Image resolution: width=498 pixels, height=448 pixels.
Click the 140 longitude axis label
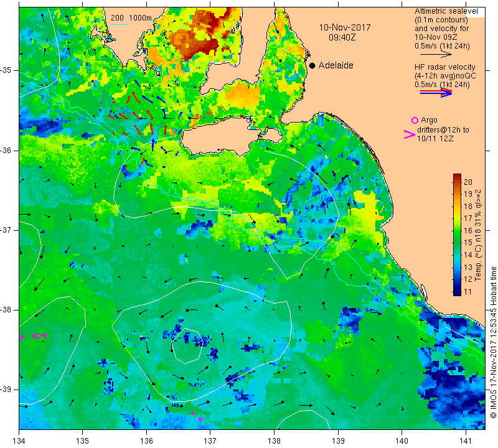402,441
